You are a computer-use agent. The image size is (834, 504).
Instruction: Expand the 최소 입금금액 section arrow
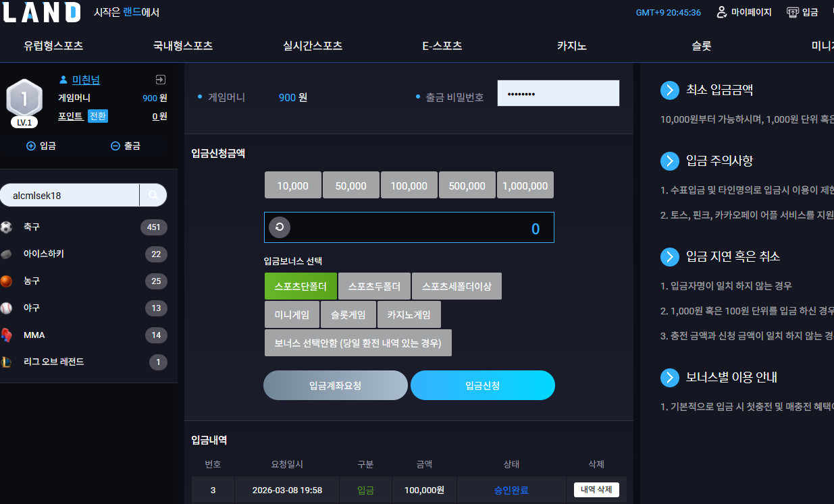pos(669,90)
